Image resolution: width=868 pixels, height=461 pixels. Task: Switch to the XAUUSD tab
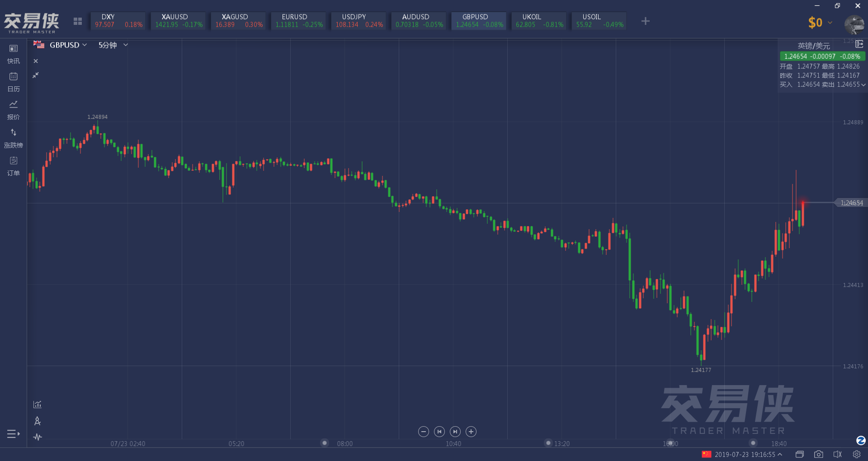pyautogui.click(x=178, y=21)
